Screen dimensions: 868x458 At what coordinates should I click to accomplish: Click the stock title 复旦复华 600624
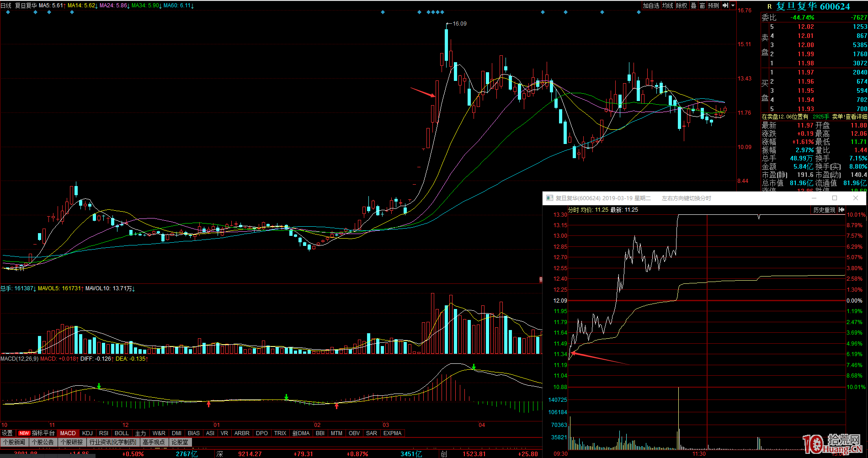pyautogui.click(x=813, y=6)
